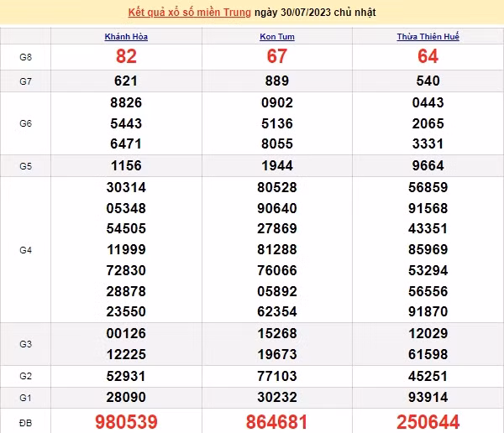Click Khánh Hòa G8 result 82
The image size is (504, 433).
pyautogui.click(x=126, y=57)
